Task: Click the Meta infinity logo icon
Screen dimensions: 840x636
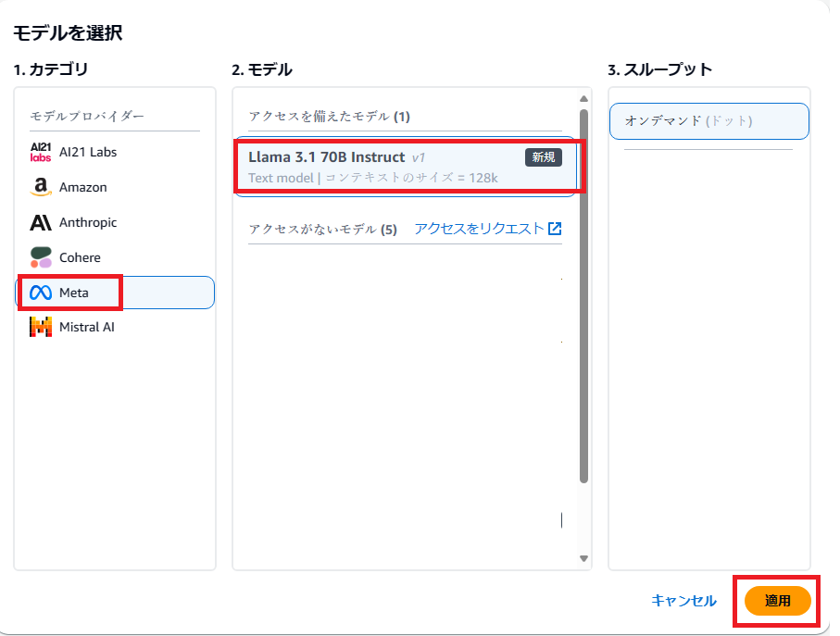Action: (41, 293)
